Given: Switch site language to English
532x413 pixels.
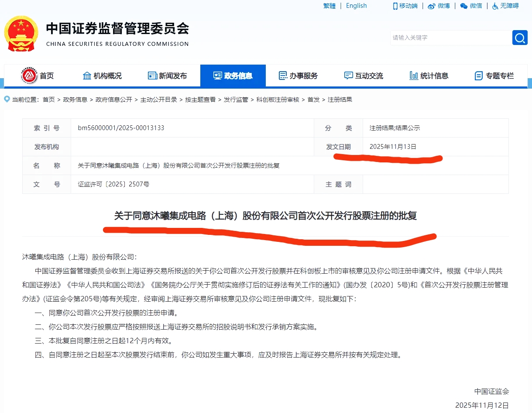Looking at the screenshot, I should click(357, 6).
